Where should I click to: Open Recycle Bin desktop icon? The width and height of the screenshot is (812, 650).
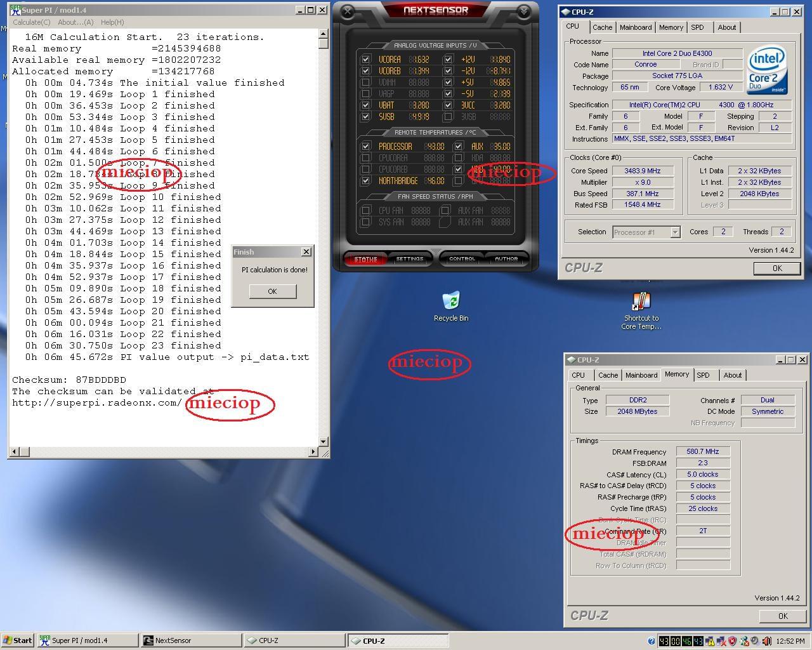click(451, 307)
